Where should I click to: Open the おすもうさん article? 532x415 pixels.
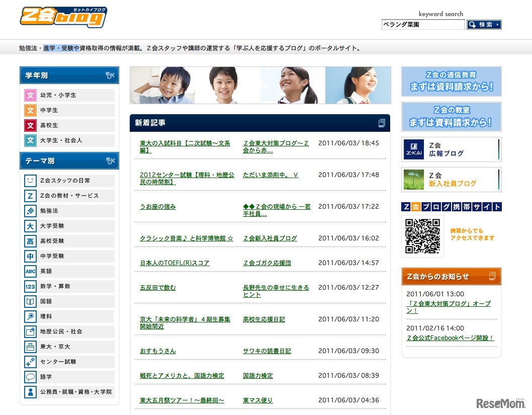(x=158, y=351)
